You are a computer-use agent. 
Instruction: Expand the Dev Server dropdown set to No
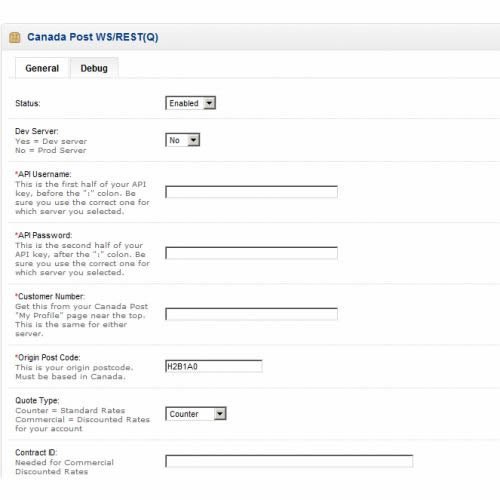(182, 140)
